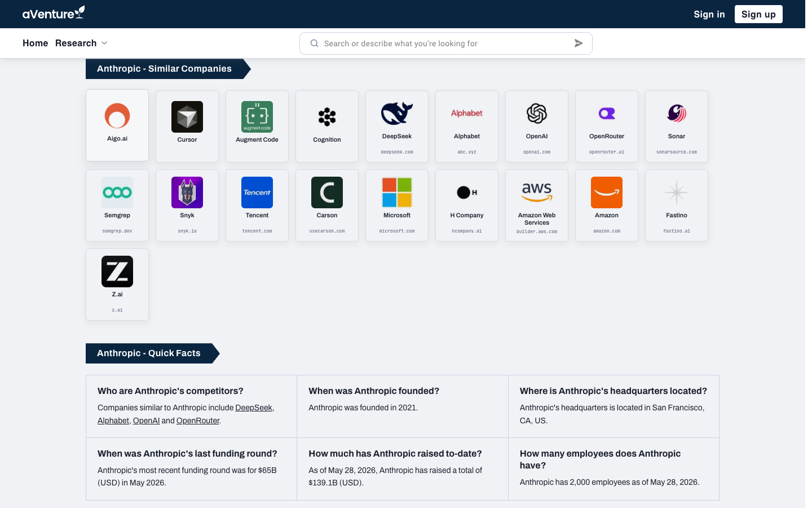Select the Augment Code logo
Screen dimensions: 812x508
pos(257,117)
